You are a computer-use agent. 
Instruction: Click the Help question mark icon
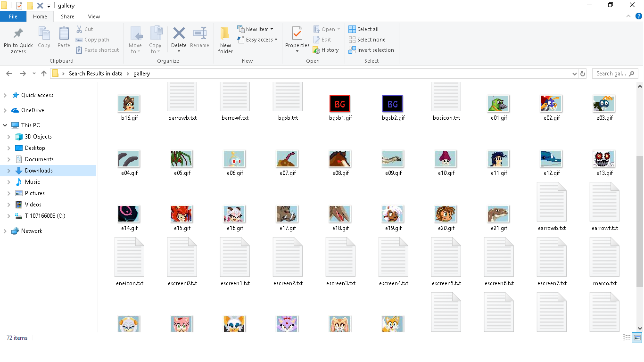(x=639, y=16)
